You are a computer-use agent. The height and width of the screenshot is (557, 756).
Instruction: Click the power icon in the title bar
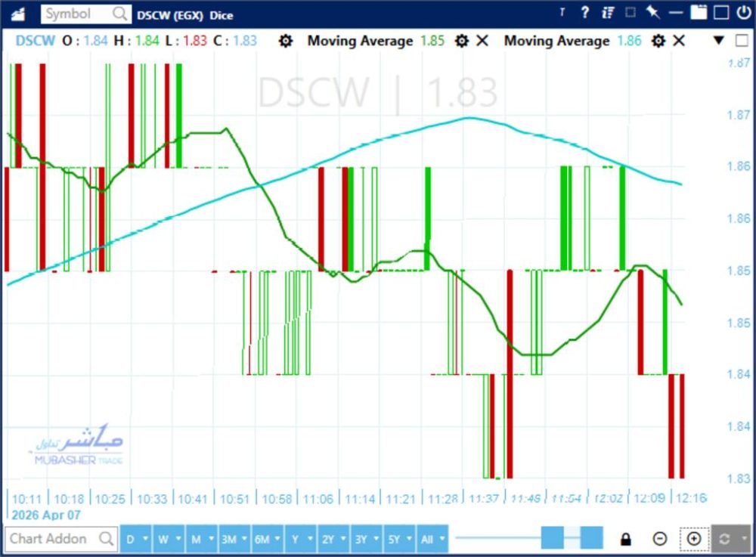[x=743, y=13]
